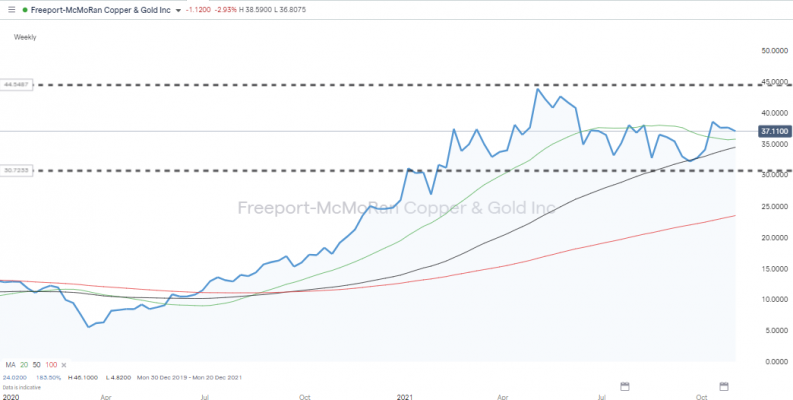Click the MA indicator name in legend
Screen dimensions: 793x400
pos(10,365)
